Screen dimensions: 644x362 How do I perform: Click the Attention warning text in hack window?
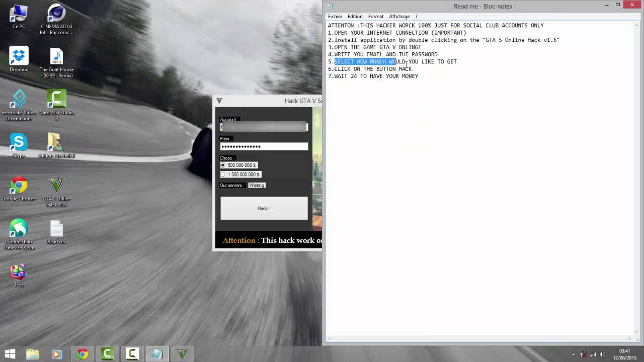[x=272, y=240]
